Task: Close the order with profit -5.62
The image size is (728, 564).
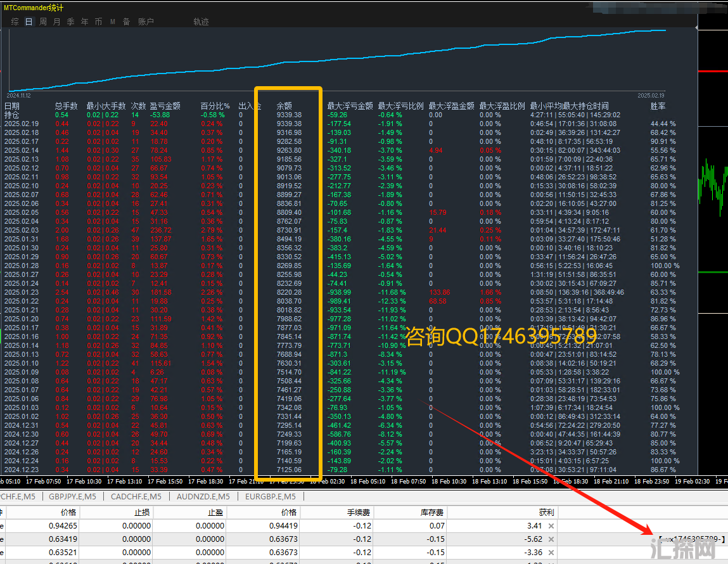Action: coord(551,539)
